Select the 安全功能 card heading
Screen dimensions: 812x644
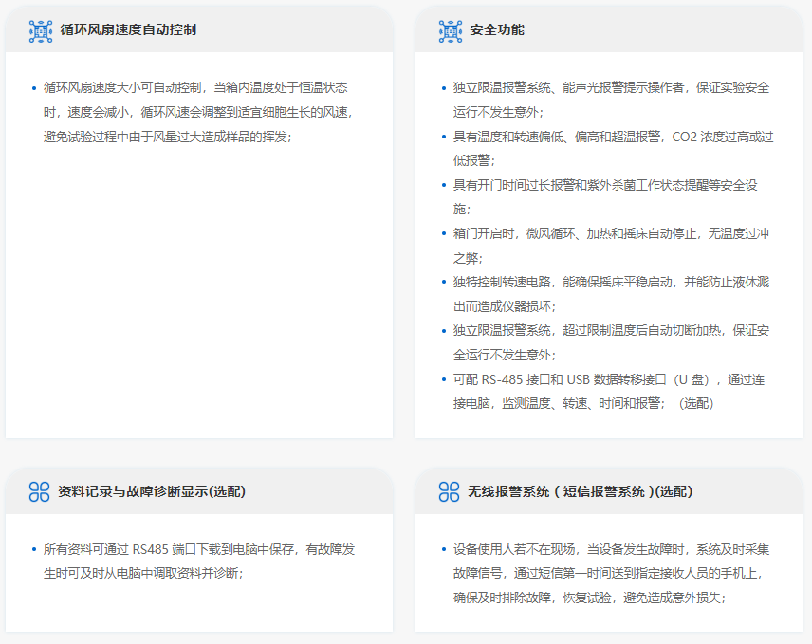497,30
